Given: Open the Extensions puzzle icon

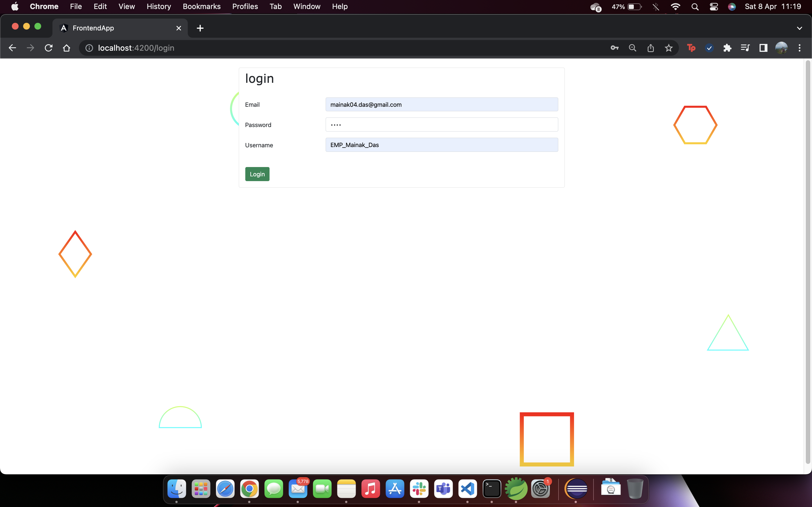Looking at the screenshot, I should coord(727,48).
